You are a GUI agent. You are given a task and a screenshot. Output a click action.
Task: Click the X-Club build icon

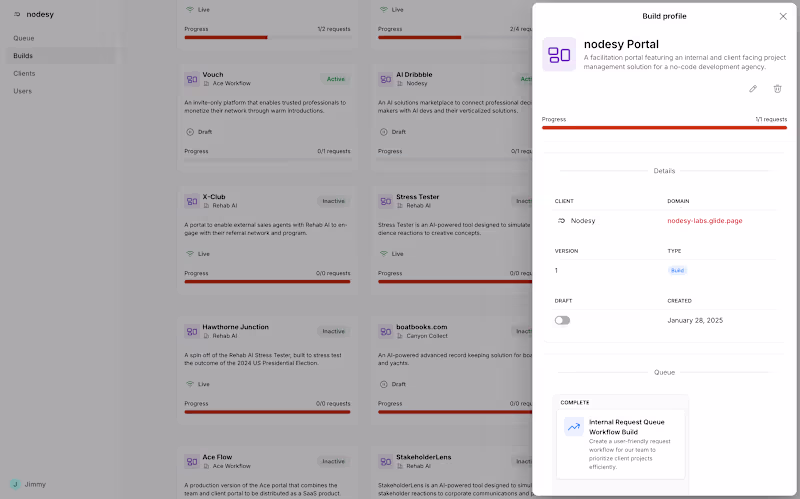coord(192,201)
